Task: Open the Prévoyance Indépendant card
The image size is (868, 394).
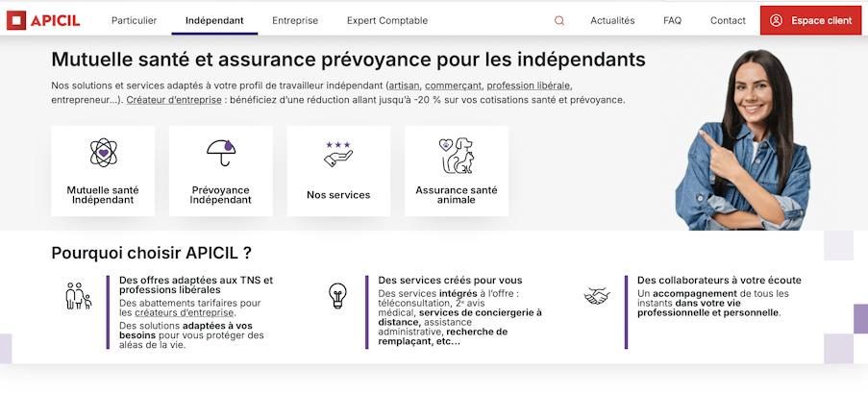Action: pyautogui.click(x=221, y=171)
